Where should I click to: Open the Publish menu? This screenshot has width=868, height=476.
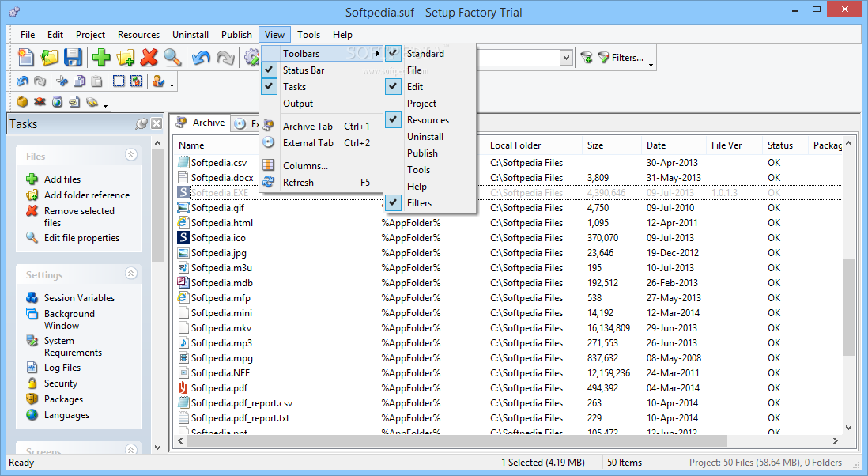click(236, 34)
